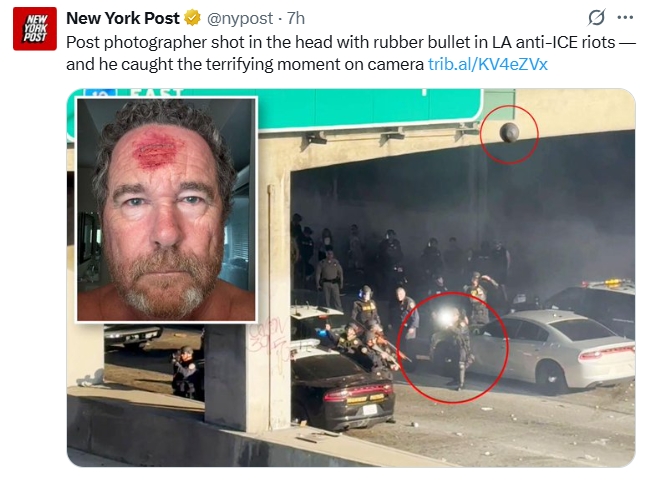Viewport: 647px width, 482px height.
Task: Click the black police cruiser in photo
Action: 340,386
